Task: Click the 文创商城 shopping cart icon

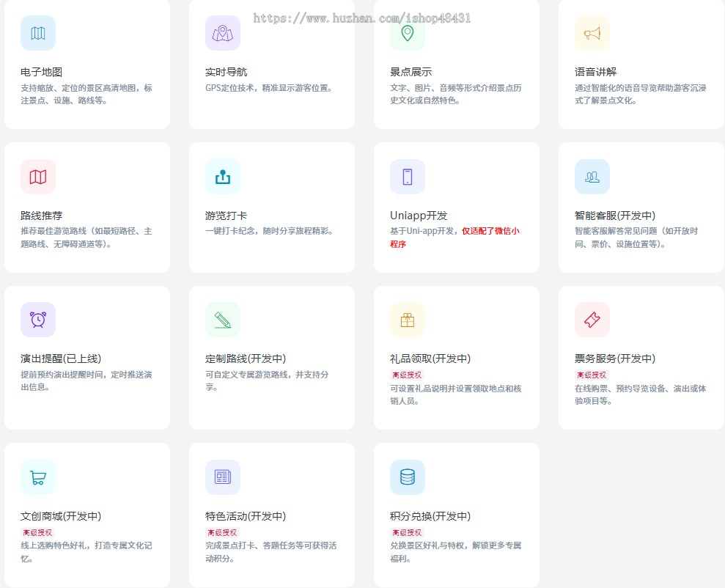Action: pyautogui.click(x=38, y=477)
